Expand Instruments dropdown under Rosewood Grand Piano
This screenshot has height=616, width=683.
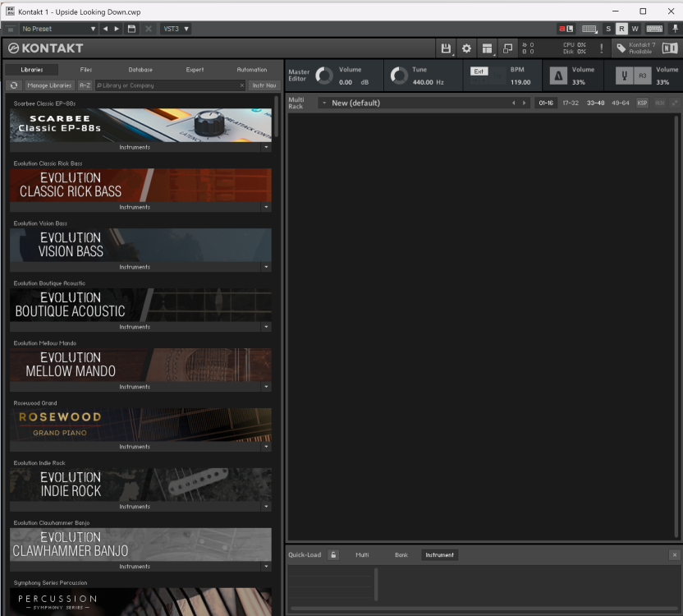(266, 447)
